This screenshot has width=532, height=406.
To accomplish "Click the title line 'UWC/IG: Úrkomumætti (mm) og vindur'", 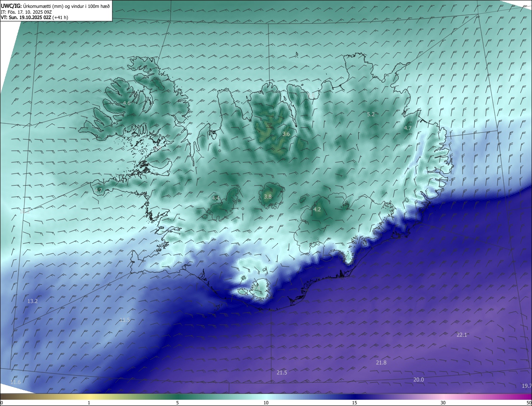I will [x=55, y=6].
